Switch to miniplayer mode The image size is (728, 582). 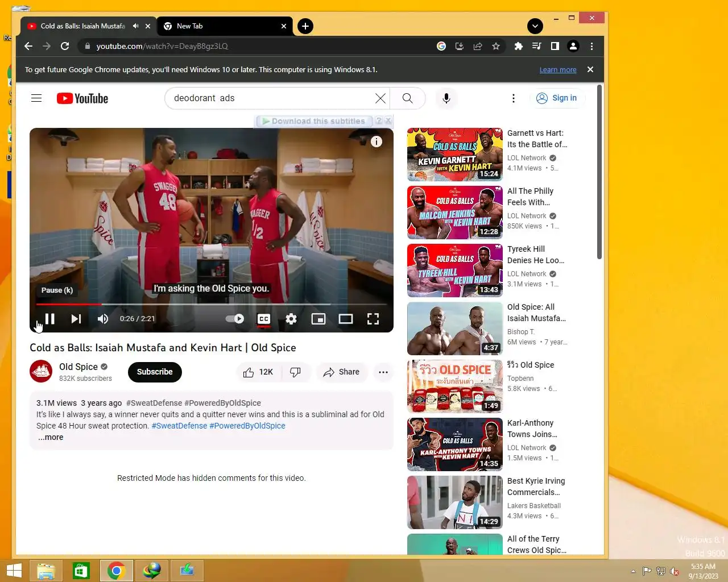tap(318, 319)
